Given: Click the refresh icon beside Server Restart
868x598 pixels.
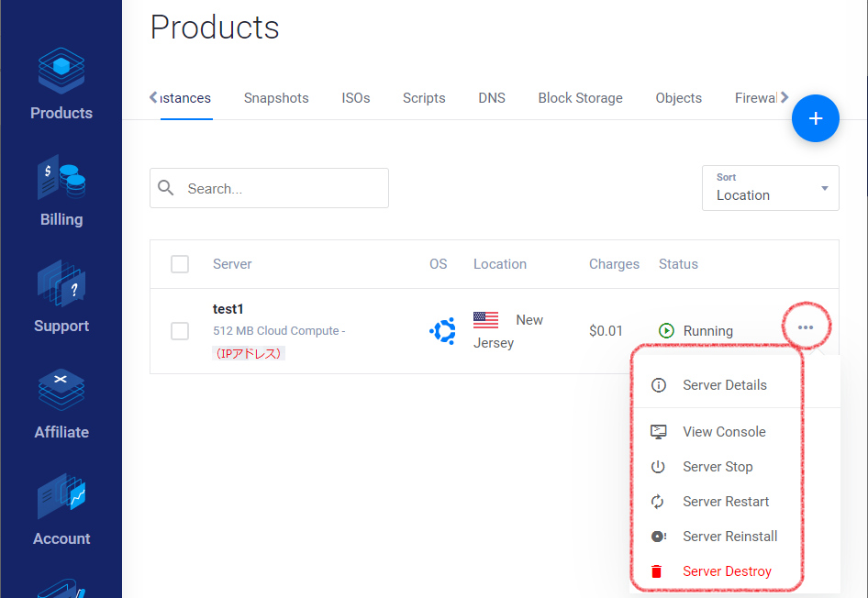Looking at the screenshot, I should [x=657, y=502].
